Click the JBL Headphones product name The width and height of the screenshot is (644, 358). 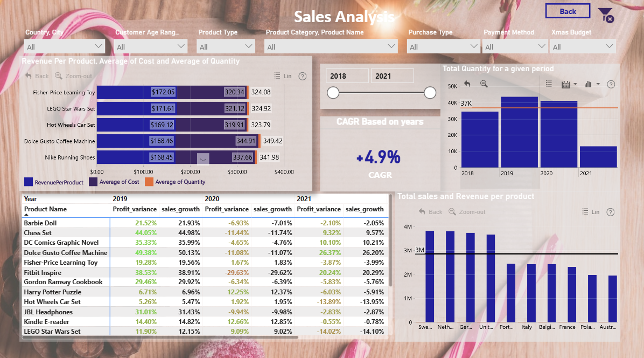(x=48, y=312)
